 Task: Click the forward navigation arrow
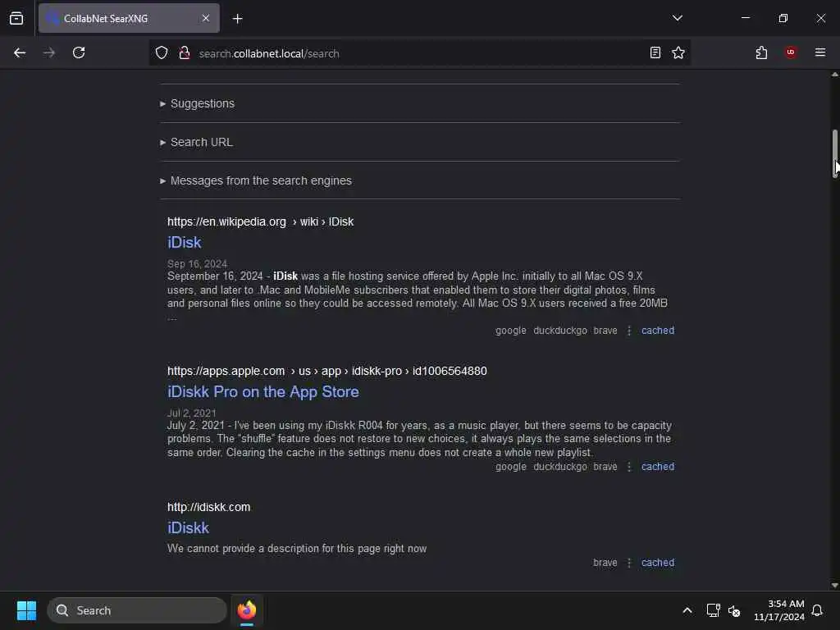point(49,53)
